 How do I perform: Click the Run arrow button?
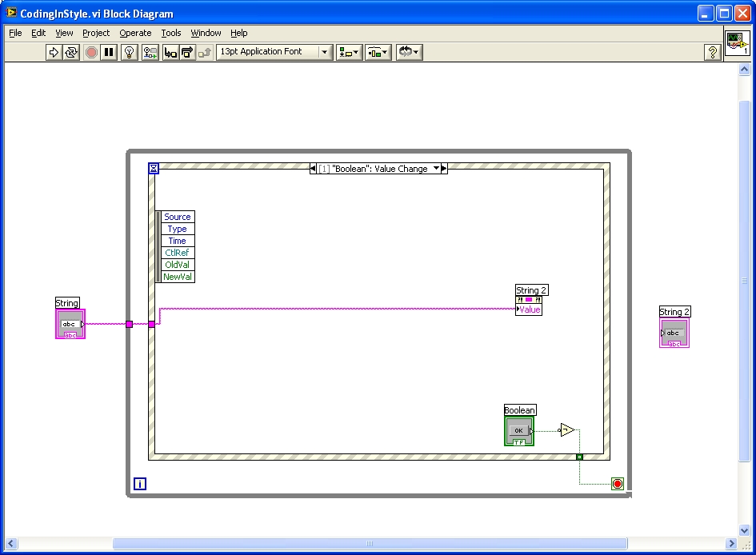click(54, 52)
